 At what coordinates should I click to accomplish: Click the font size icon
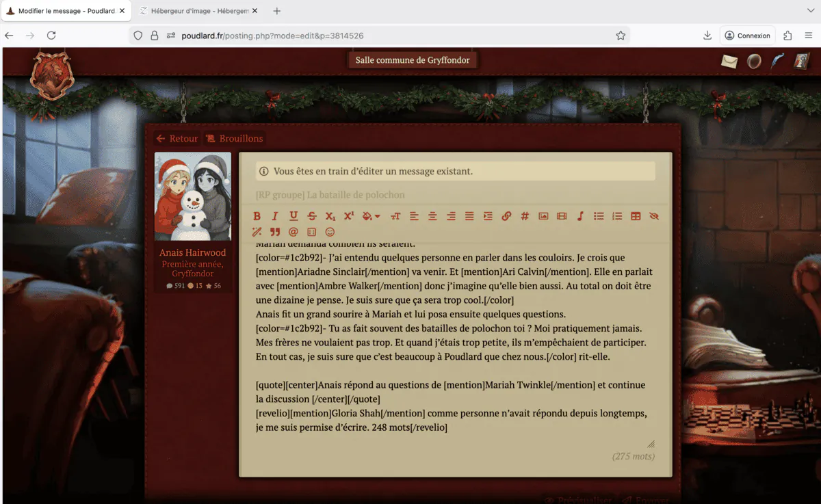tap(395, 216)
